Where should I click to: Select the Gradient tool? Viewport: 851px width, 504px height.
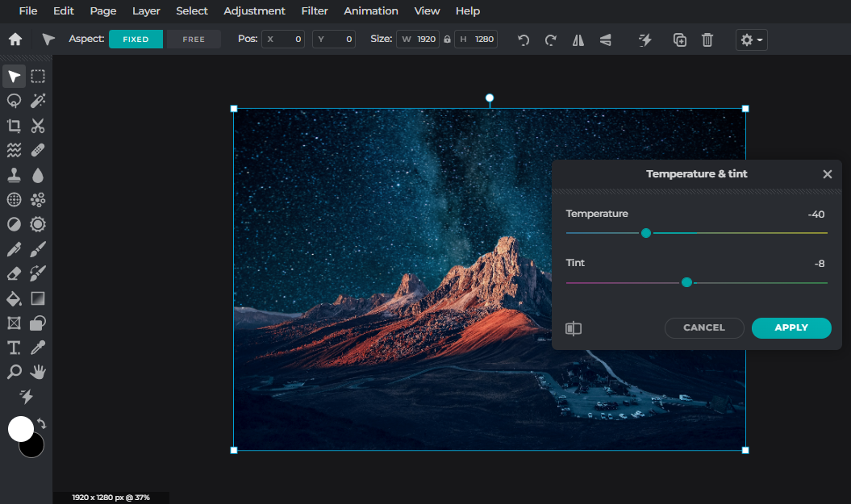point(37,298)
